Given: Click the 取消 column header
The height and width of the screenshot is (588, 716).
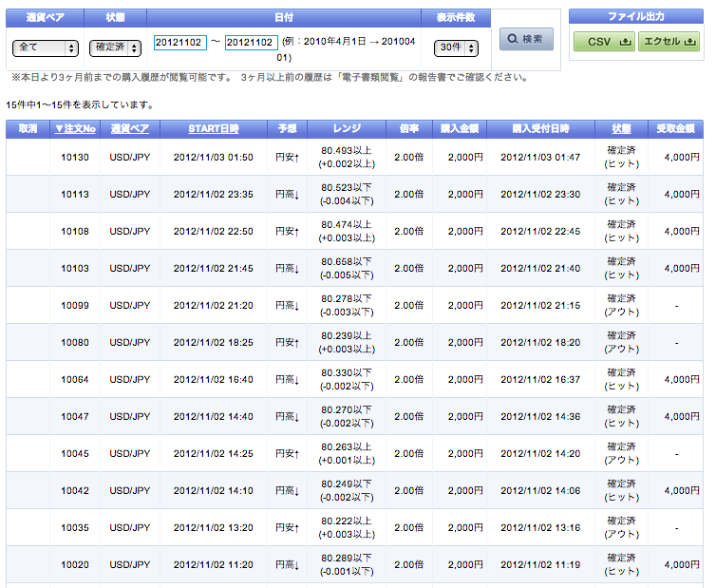Looking at the screenshot, I should point(28,129).
